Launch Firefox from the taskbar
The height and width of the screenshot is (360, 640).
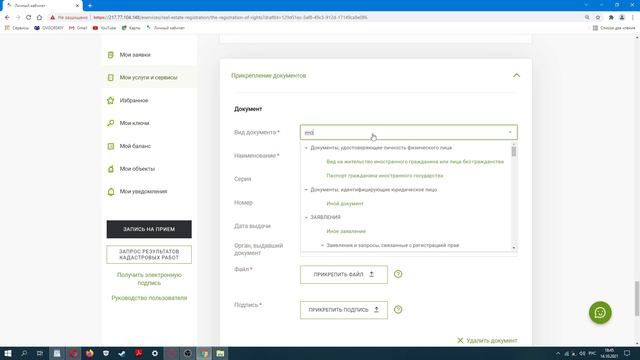[x=89, y=353]
